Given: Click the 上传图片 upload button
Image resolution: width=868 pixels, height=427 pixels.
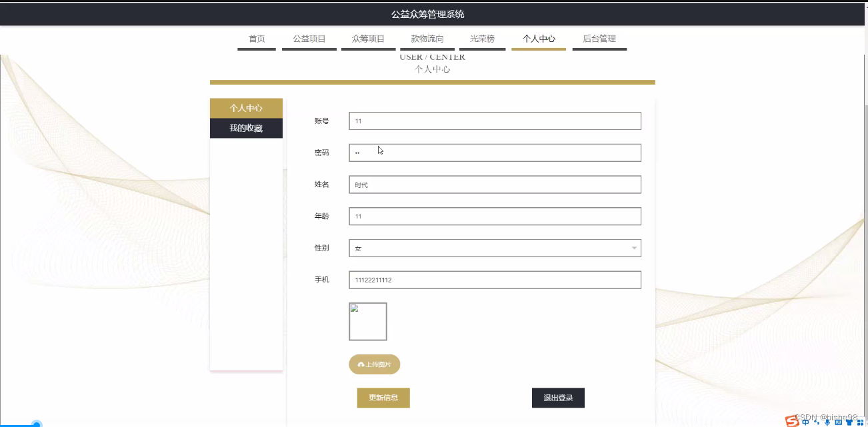Looking at the screenshot, I should [374, 364].
